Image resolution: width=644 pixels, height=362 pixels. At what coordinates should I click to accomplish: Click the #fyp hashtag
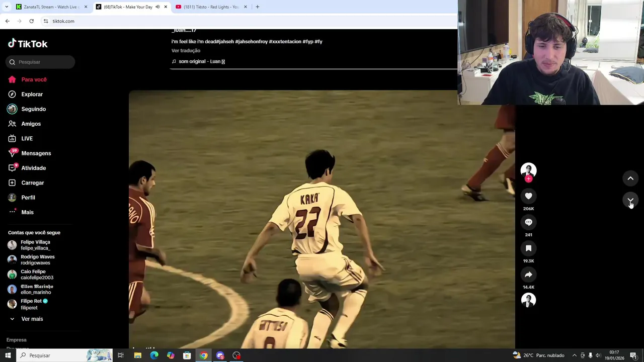click(308, 42)
